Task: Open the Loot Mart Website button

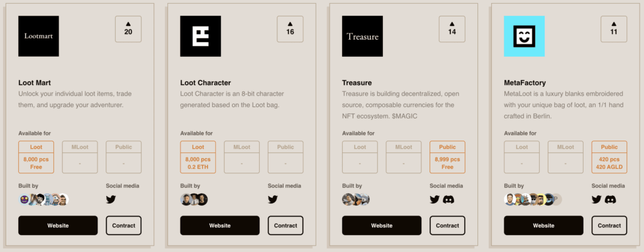Action: pyautogui.click(x=58, y=226)
